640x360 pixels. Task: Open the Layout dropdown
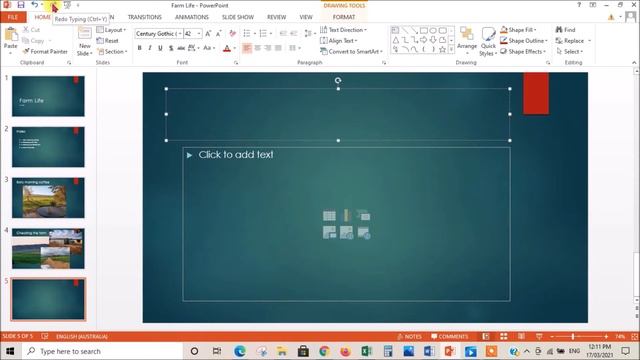111,30
